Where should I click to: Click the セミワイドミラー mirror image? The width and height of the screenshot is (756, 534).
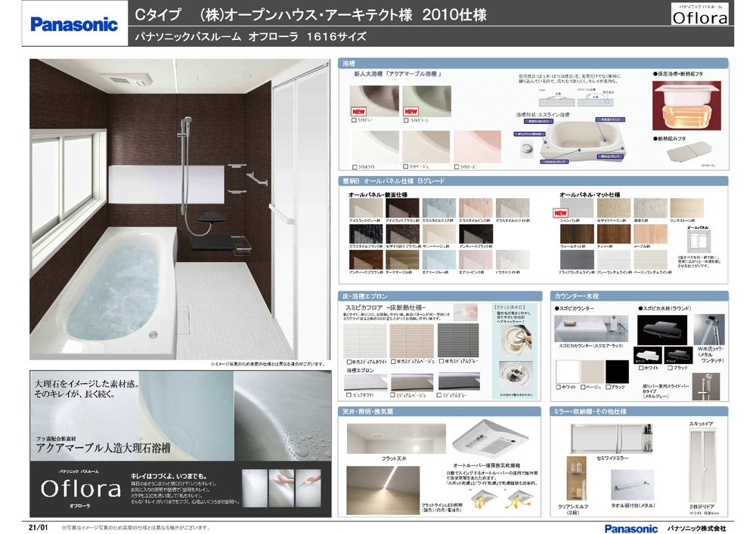(x=612, y=439)
